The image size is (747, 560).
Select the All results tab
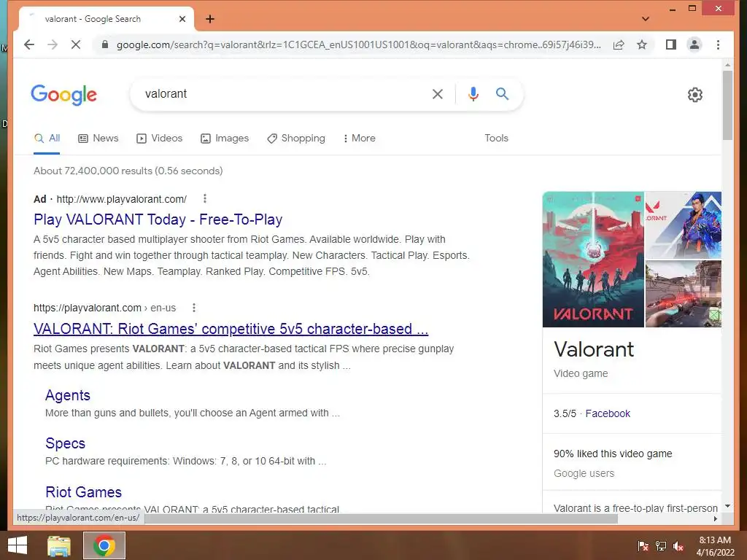(x=47, y=138)
